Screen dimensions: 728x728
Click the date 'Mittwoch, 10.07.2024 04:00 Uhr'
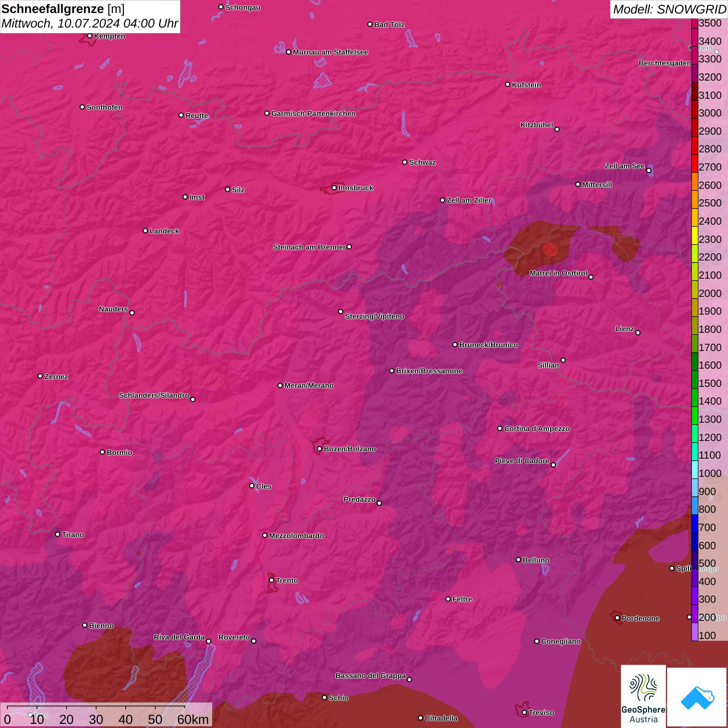coord(89,23)
